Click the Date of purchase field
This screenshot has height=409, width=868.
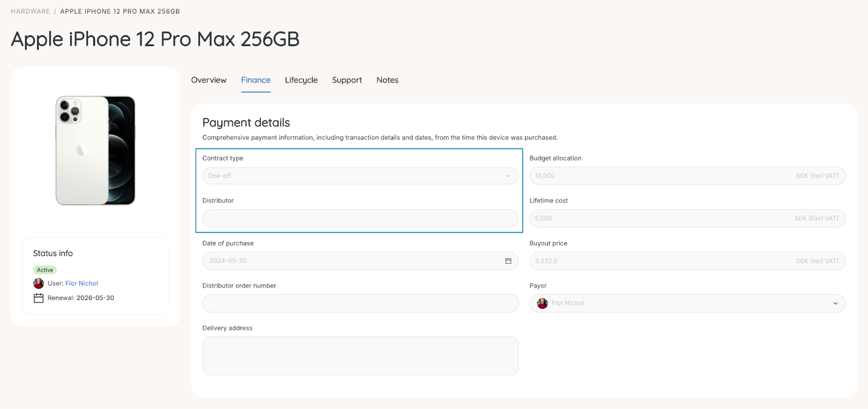click(x=360, y=261)
